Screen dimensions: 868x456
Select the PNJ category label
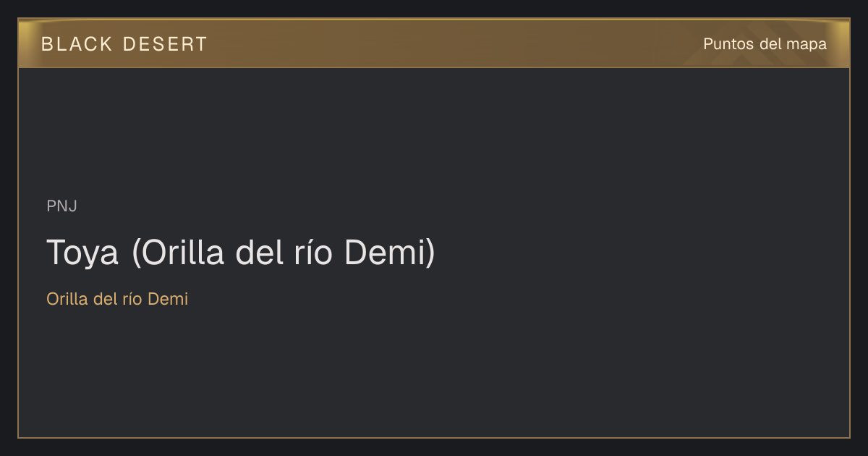pos(61,206)
